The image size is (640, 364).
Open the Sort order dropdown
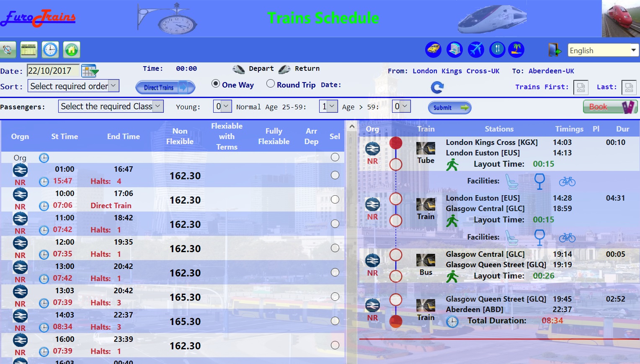pos(74,86)
